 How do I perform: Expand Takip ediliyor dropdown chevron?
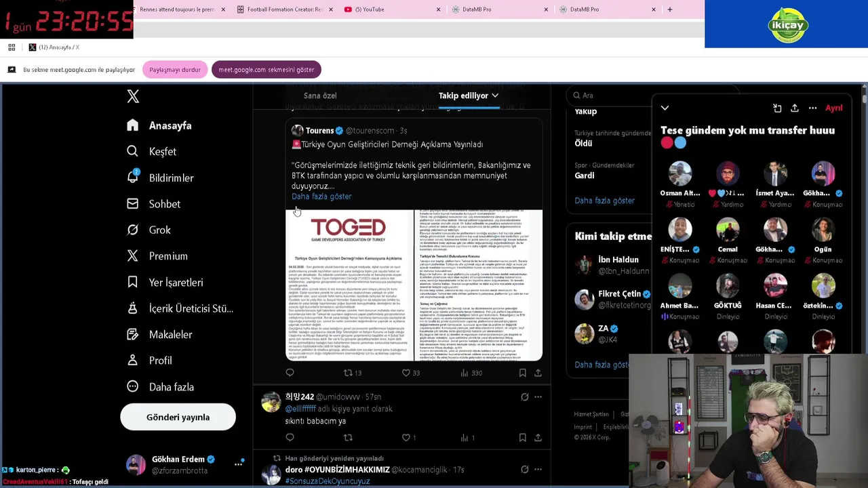(x=495, y=96)
